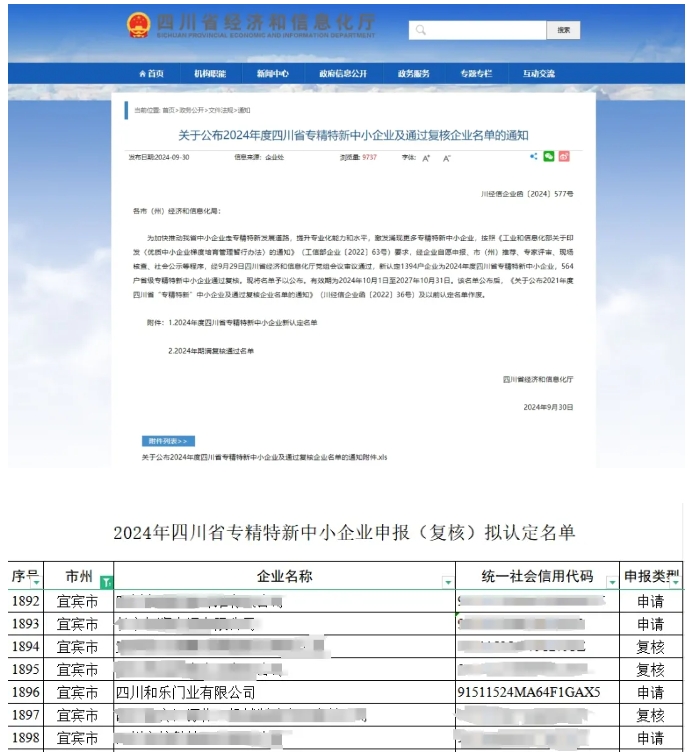The image size is (689, 753).
Task: Expand filter dropdown for 统一社会信用代码 column
Action: coord(611,582)
